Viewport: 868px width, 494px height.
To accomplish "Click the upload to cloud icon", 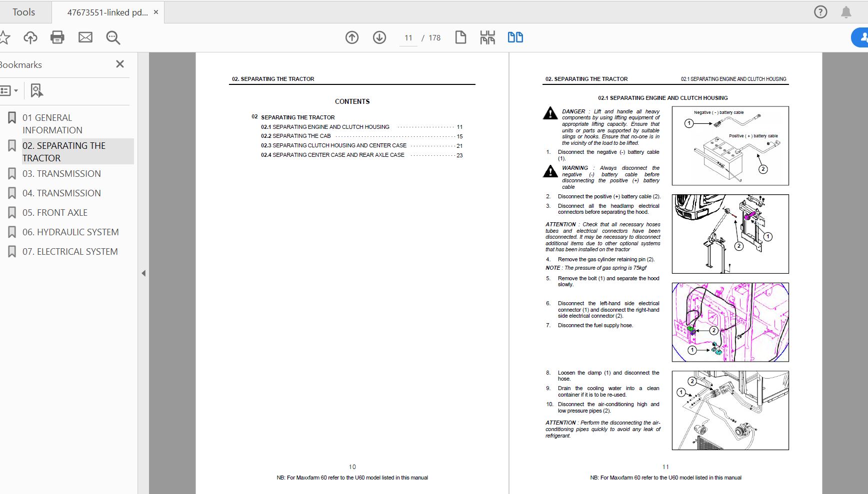I will [x=30, y=37].
